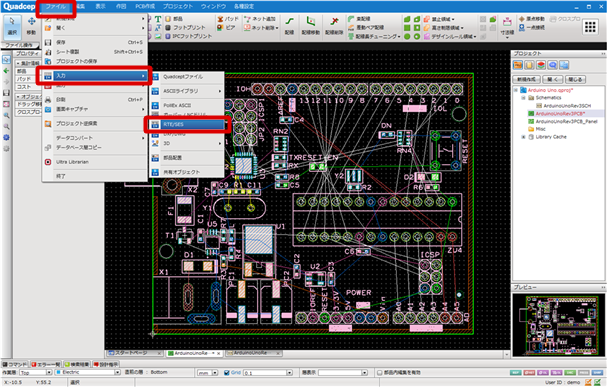Expand the Library Cache tree node

click(x=524, y=137)
